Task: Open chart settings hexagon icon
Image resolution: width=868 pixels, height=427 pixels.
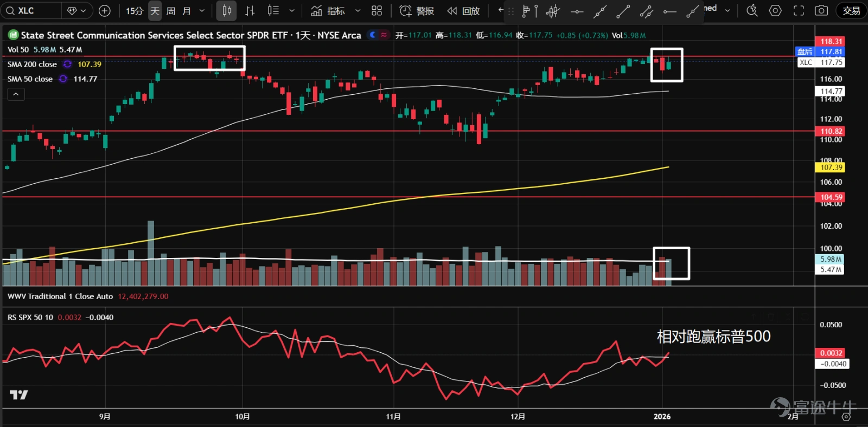Action: point(775,10)
